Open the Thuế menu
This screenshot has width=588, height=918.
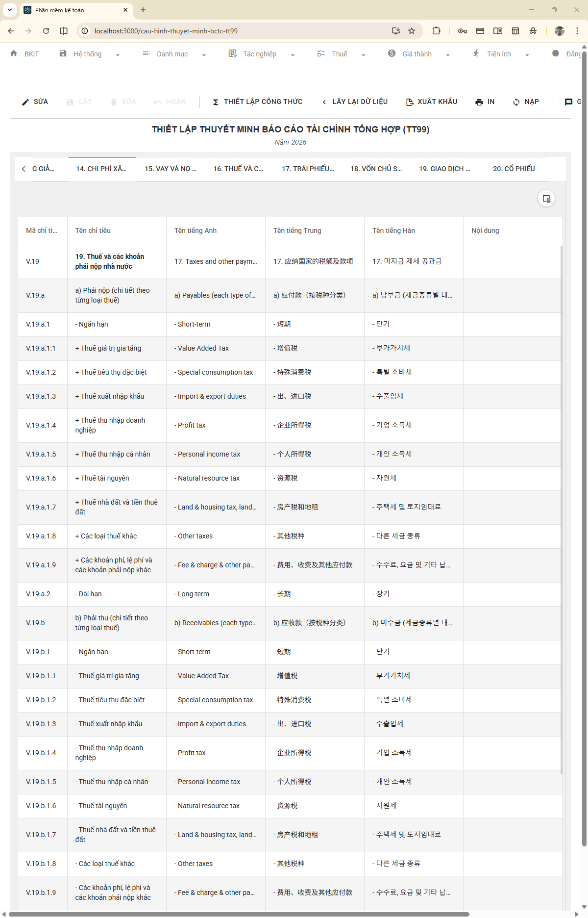click(x=341, y=54)
